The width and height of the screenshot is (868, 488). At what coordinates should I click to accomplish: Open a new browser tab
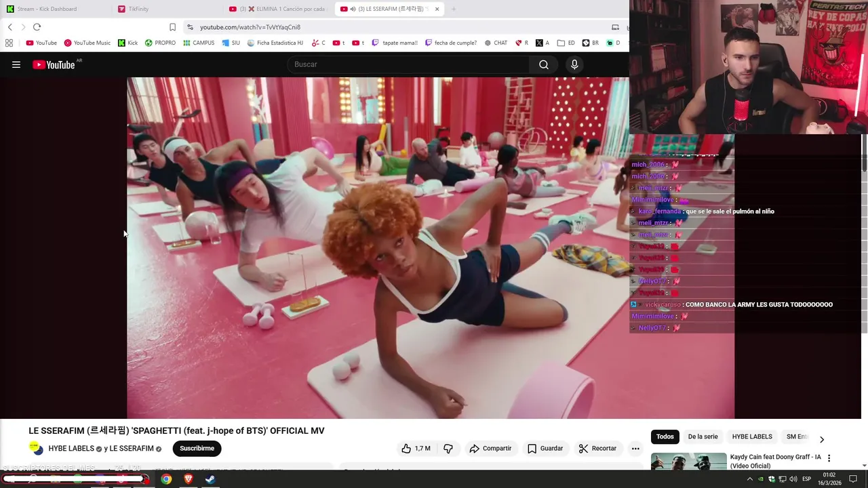point(454,9)
